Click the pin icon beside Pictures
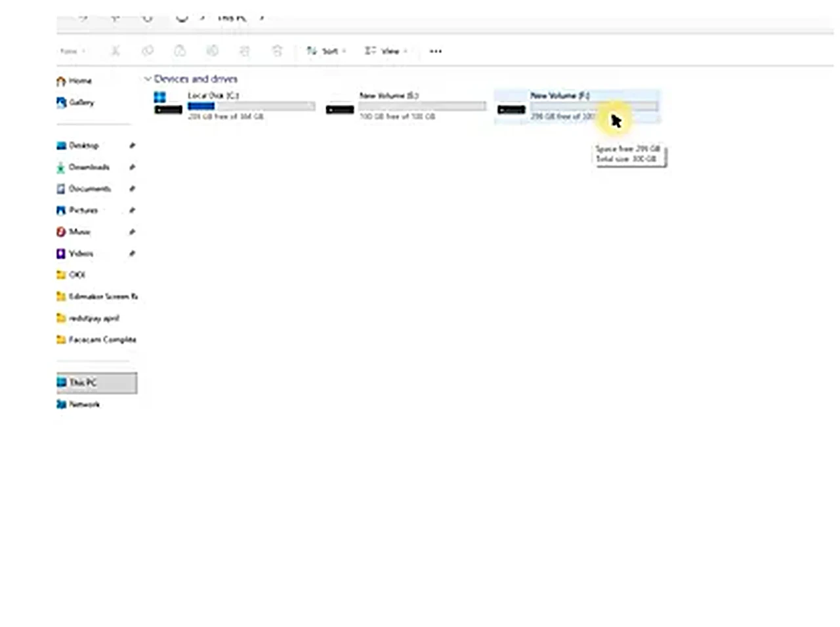This screenshot has height=627, width=840. (132, 211)
